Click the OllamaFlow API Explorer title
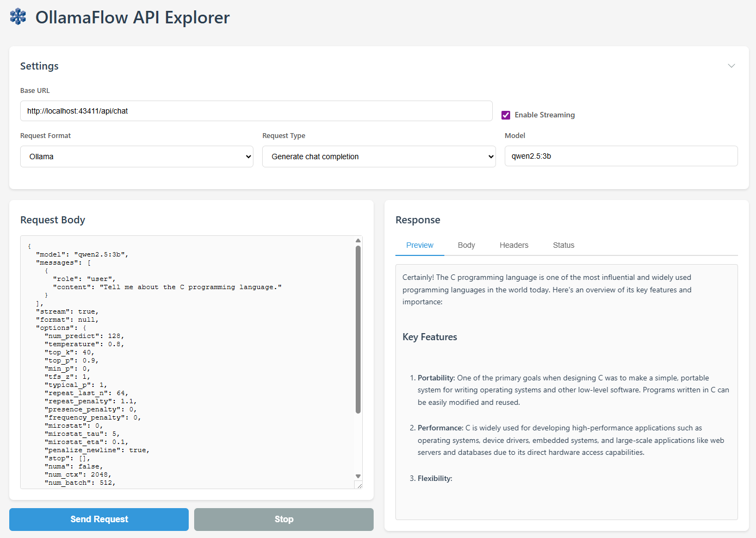This screenshot has width=756, height=538. point(132,17)
